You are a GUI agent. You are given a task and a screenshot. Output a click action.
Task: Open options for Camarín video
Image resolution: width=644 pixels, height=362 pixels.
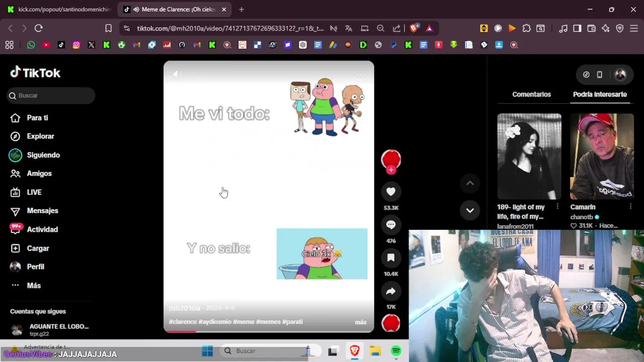pyautogui.click(x=630, y=207)
